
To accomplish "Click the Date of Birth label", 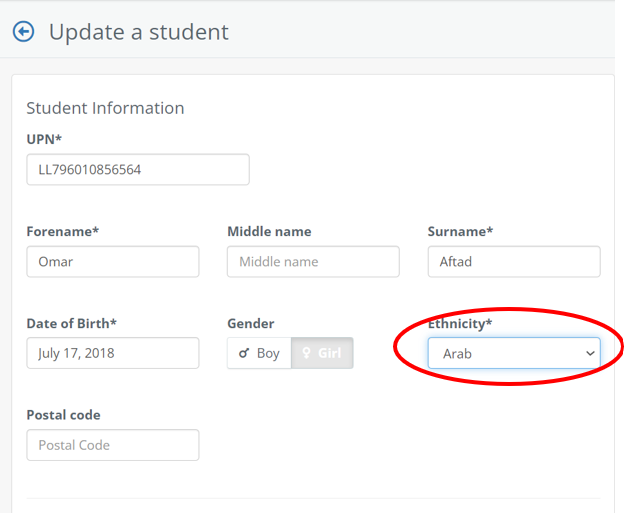I will click(72, 323).
